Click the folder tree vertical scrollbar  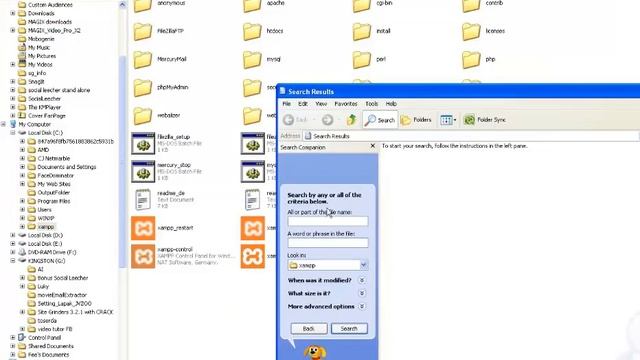tap(122, 163)
